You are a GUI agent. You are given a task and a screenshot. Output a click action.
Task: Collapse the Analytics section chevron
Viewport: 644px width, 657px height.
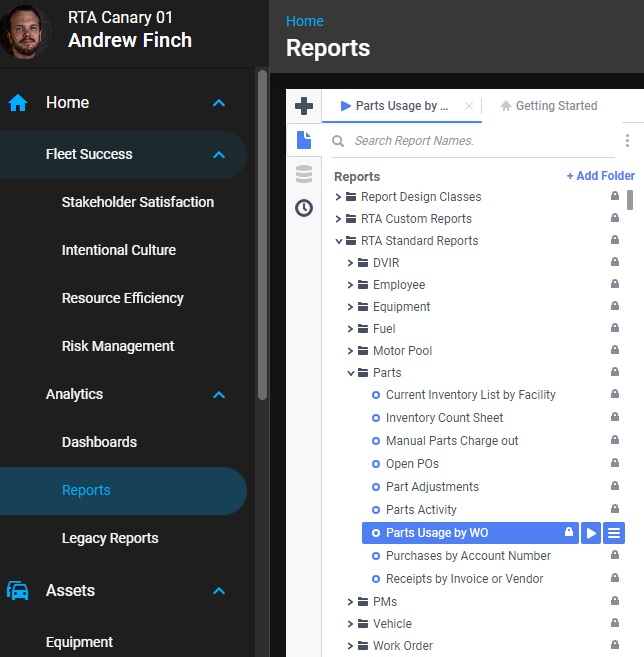[x=219, y=395]
